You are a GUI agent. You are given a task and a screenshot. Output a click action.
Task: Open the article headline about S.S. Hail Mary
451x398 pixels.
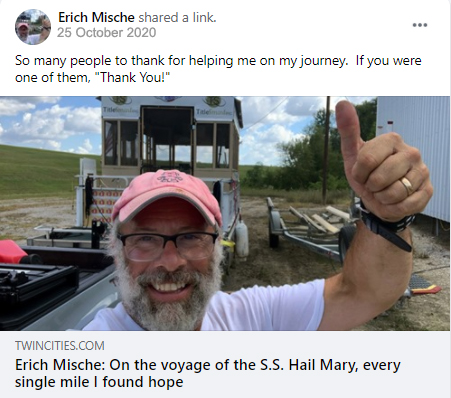[208, 373]
